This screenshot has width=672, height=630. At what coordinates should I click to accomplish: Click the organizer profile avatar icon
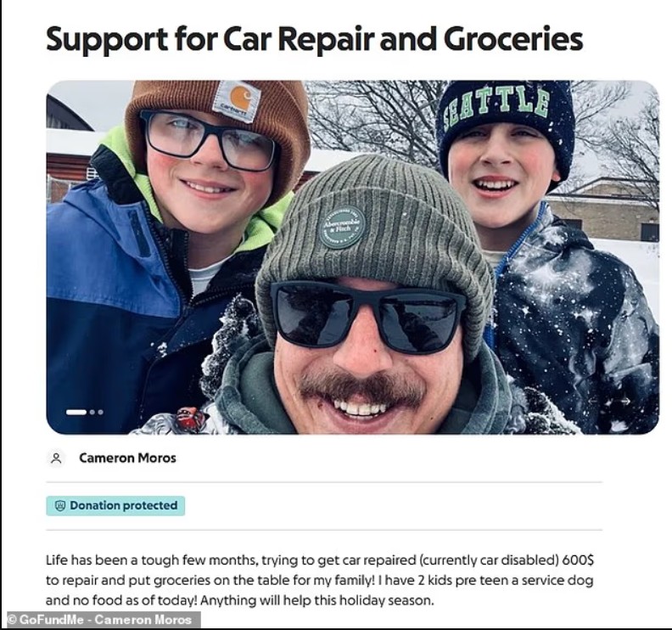click(56, 458)
